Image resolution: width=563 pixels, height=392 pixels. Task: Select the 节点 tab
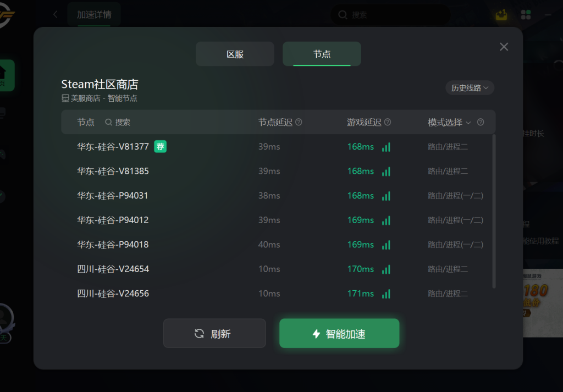pos(322,54)
